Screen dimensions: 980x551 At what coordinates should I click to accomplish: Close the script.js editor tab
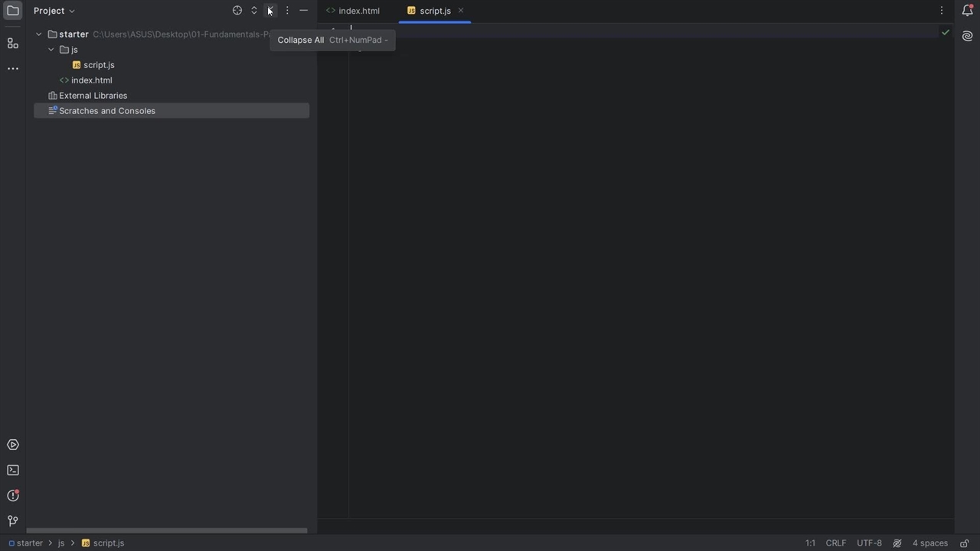pos(461,11)
